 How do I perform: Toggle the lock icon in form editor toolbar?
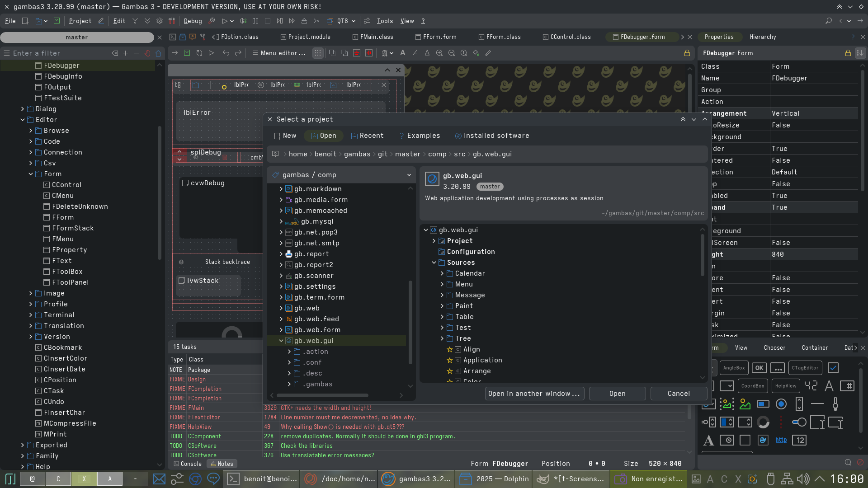pyautogui.click(x=687, y=53)
